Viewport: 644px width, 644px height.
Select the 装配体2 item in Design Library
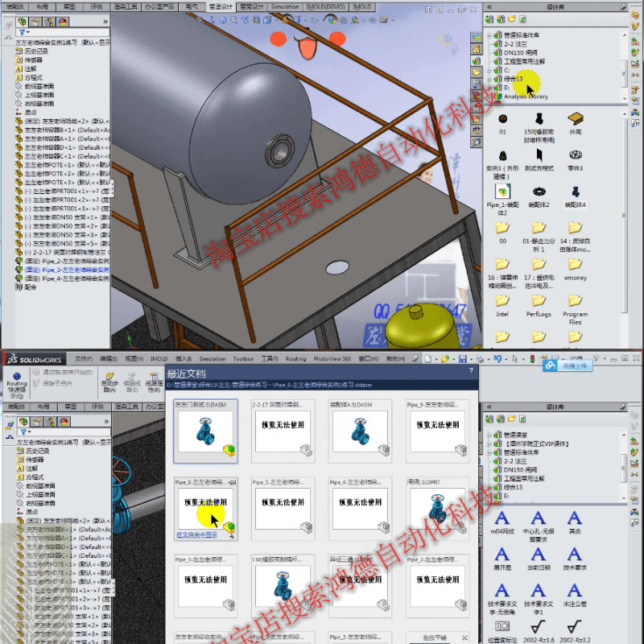pyautogui.click(x=539, y=196)
